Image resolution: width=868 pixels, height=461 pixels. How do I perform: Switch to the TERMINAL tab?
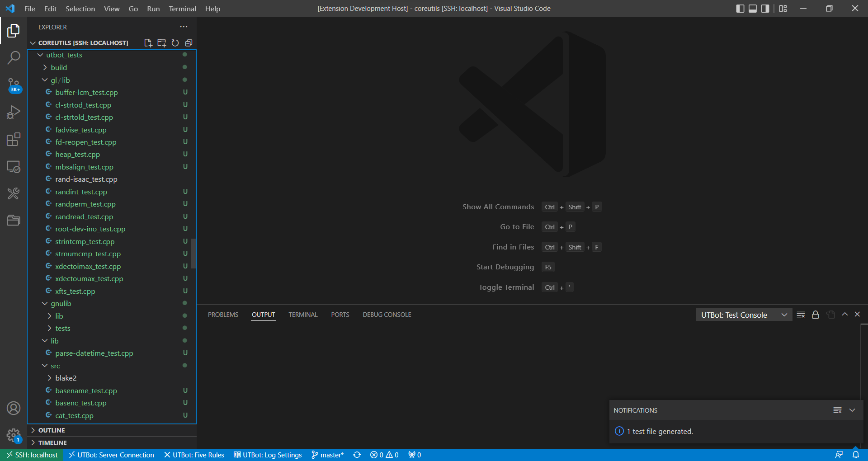click(x=303, y=315)
